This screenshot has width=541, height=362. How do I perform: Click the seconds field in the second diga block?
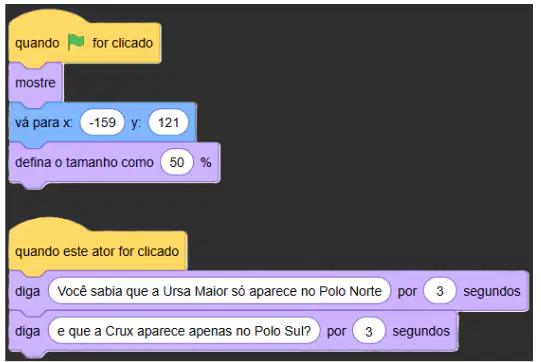point(368,331)
